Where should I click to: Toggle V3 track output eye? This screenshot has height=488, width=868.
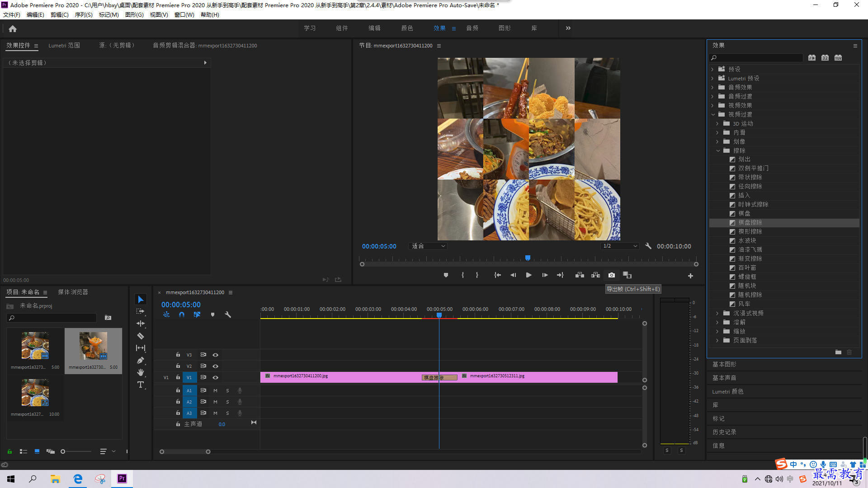(215, 355)
